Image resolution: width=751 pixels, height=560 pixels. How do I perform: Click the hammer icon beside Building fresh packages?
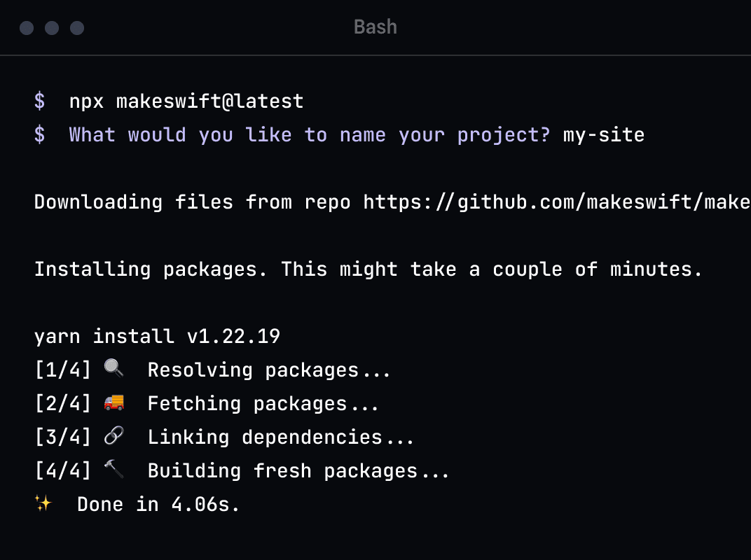click(114, 470)
